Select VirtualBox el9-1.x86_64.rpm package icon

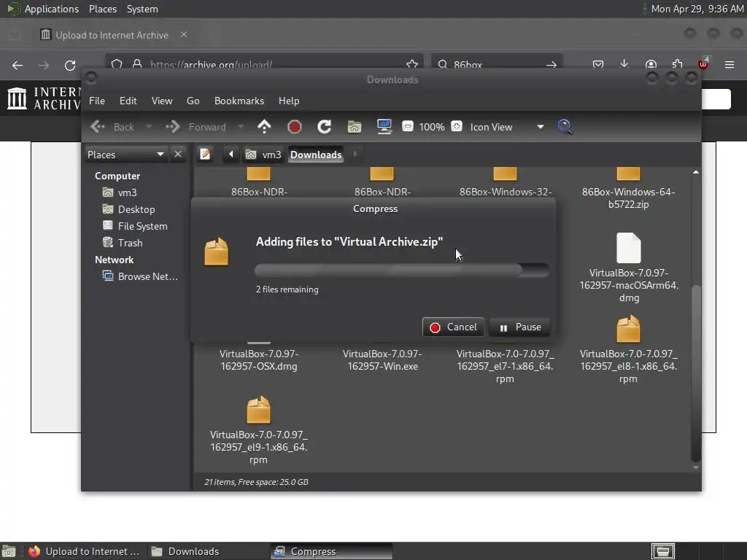click(259, 410)
